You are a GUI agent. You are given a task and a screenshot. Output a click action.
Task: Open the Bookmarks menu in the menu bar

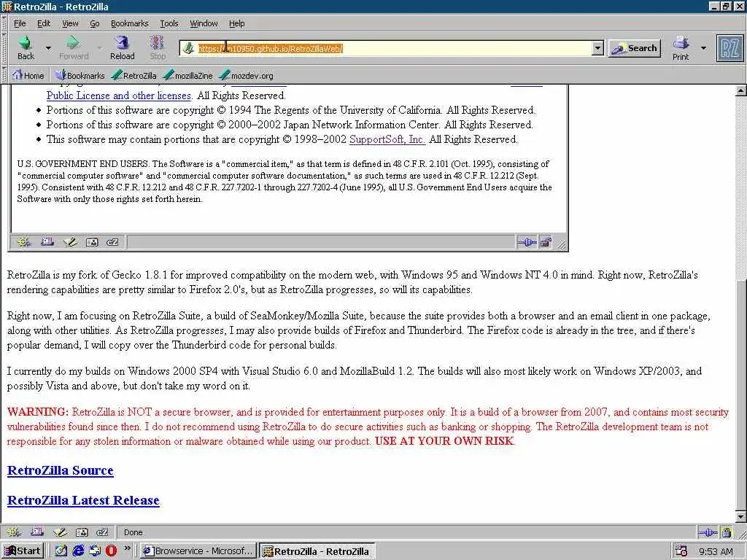[x=130, y=23]
